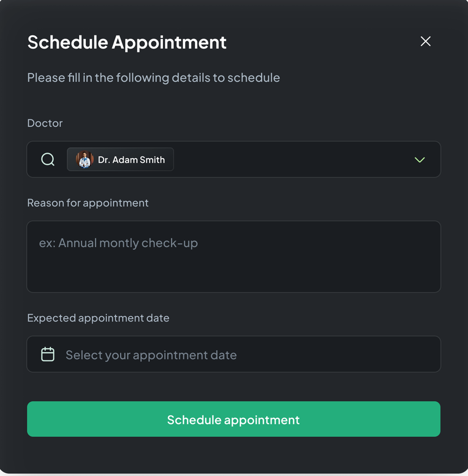Click the "Schedule Appointment" dialog heading
468x476 pixels.
click(x=127, y=42)
